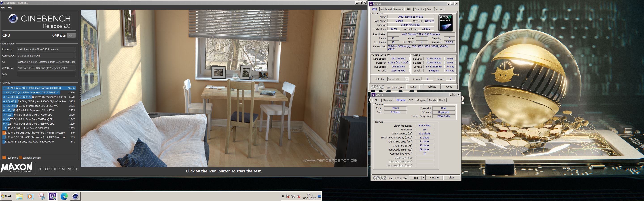The height and width of the screenshot is (201, 644).
Task: Open the network tray icon
Action: pyautogui.click(x=293, y=197)
